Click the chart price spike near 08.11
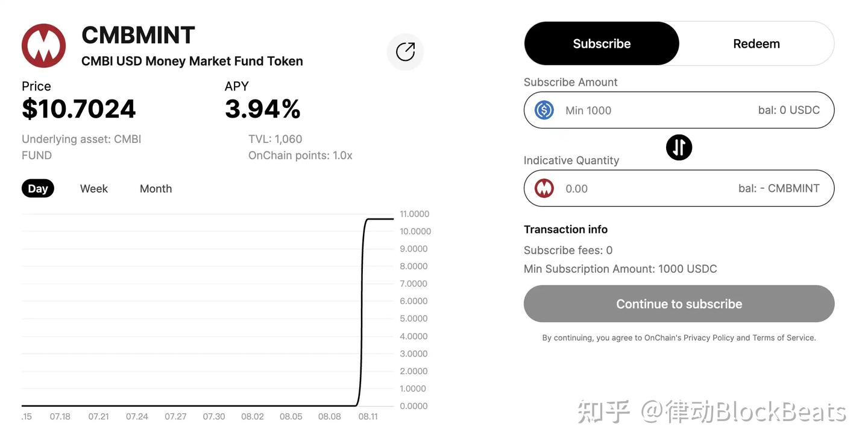Screen dimensions: 868x447 [362, 302]
